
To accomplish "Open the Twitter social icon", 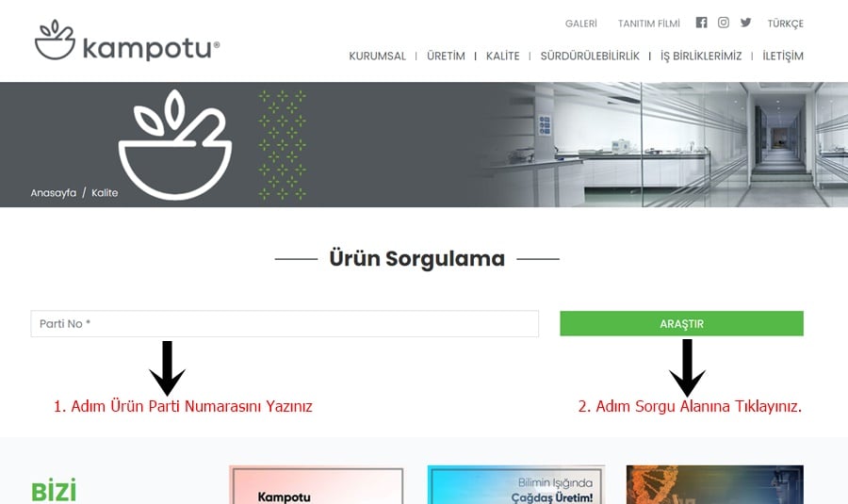I will pos(746,23).
